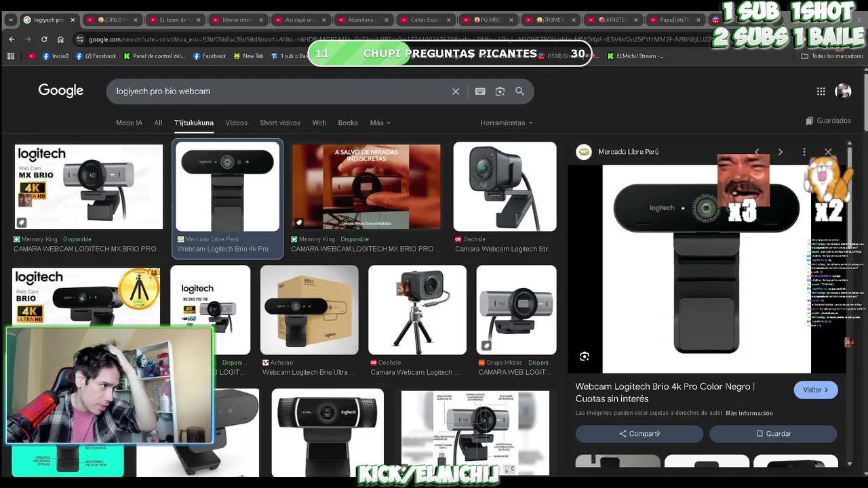Switch to Short videos tab

click(x=280, y=123)
